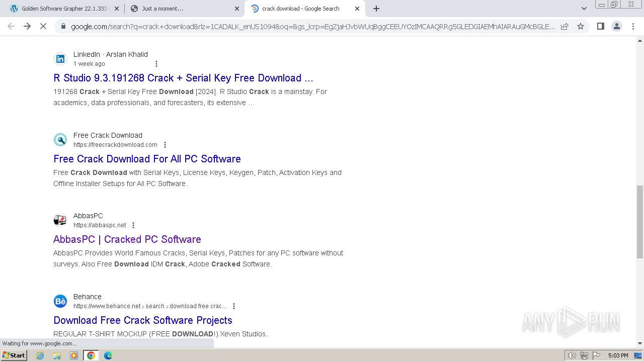This screenshot has width=644, height=362.
Task: Open network status tray icon
Action: [584, 355]
